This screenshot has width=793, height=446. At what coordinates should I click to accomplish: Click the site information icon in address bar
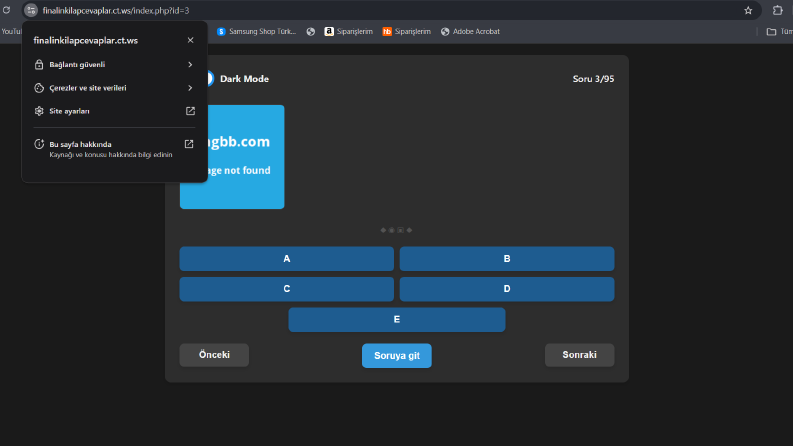[x=31, y=10]
